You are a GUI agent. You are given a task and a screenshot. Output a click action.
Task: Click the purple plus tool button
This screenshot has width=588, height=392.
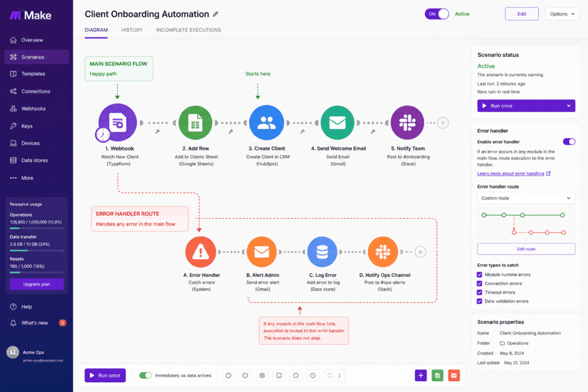click(x=421, y=375)
